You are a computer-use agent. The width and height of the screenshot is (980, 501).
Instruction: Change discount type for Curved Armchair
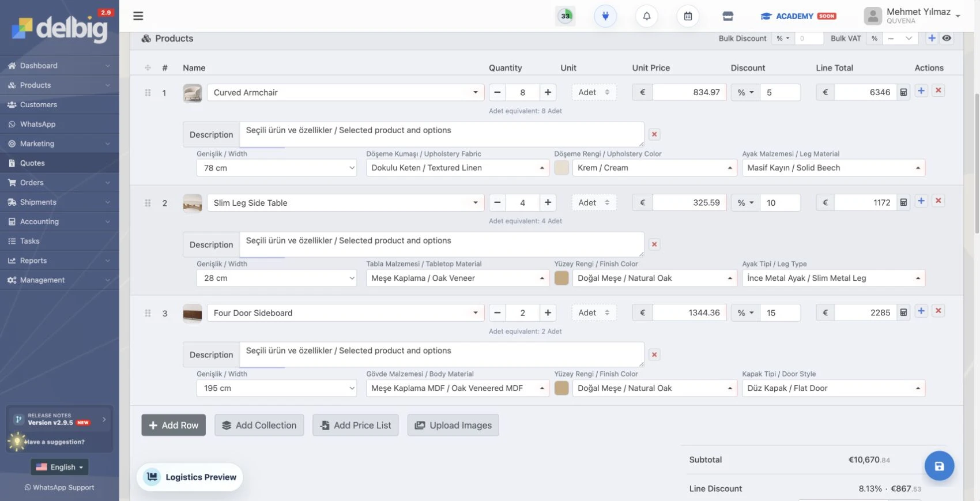coord(745,92)
